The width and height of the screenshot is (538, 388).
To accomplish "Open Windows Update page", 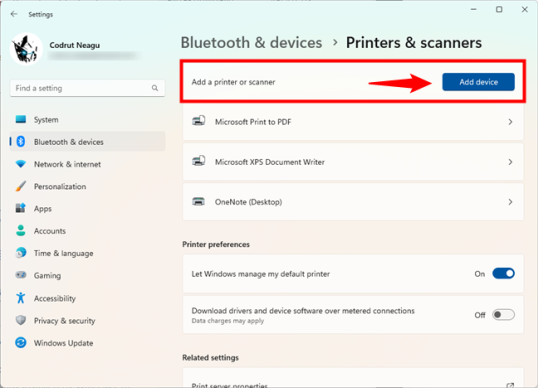I will pos(87,342).
